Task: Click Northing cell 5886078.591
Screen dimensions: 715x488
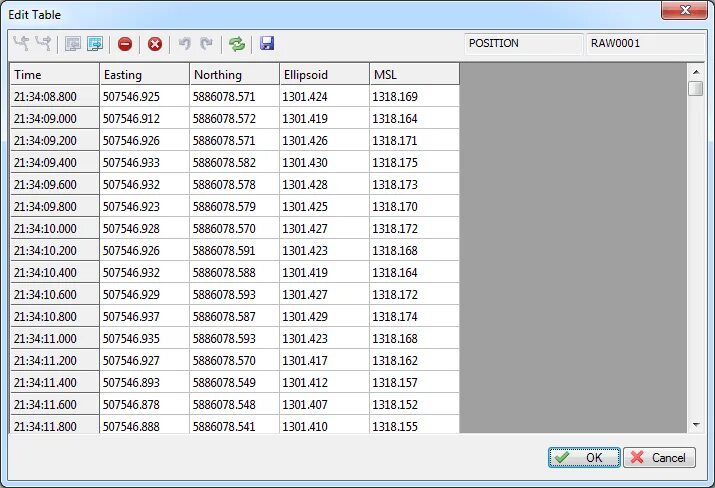Action: point(234,250)
